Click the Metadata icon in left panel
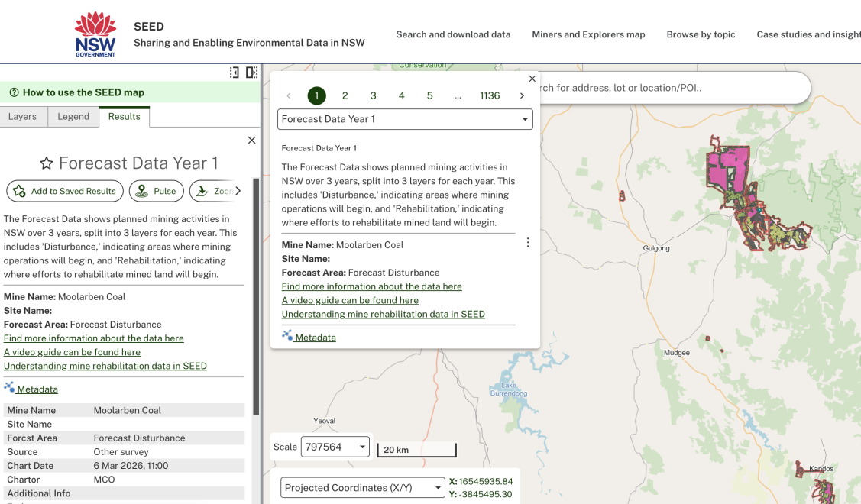861x504 pixels. (9, 387)
